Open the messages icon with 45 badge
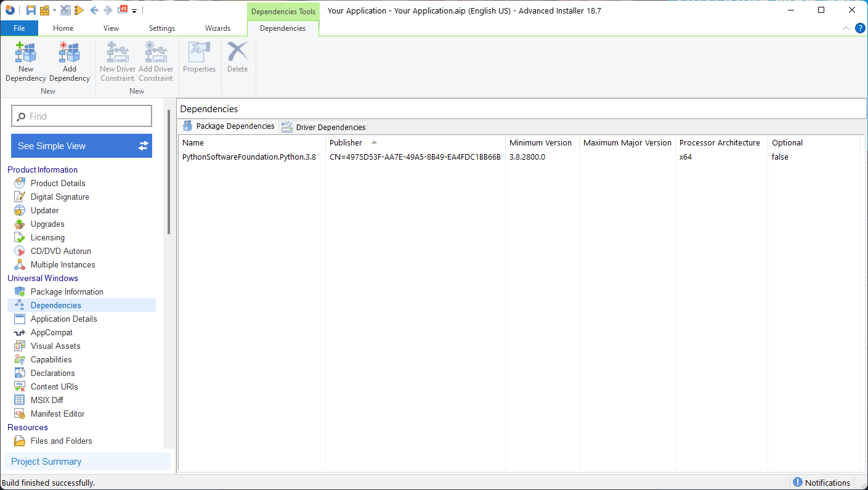868x490 pixels. 123,9
